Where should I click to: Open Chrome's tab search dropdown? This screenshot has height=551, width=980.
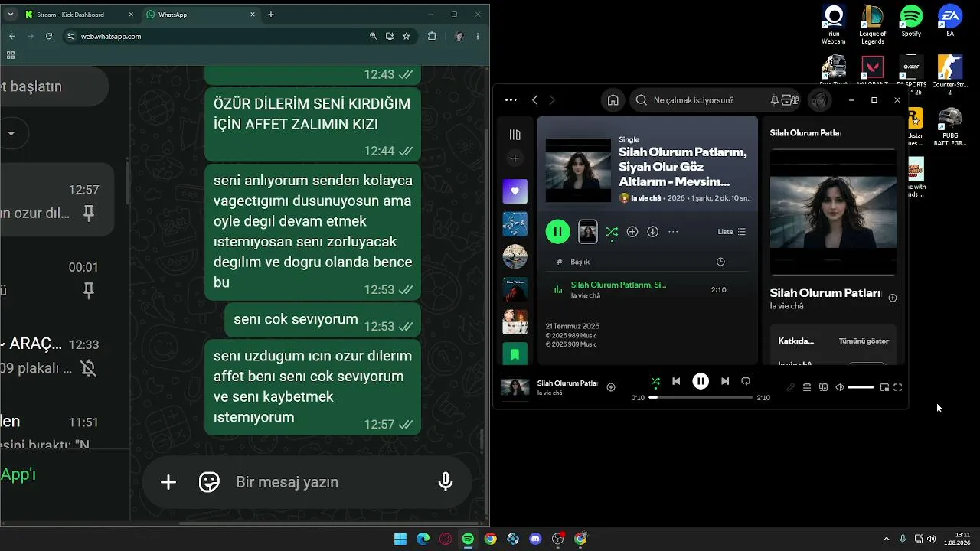10,15
